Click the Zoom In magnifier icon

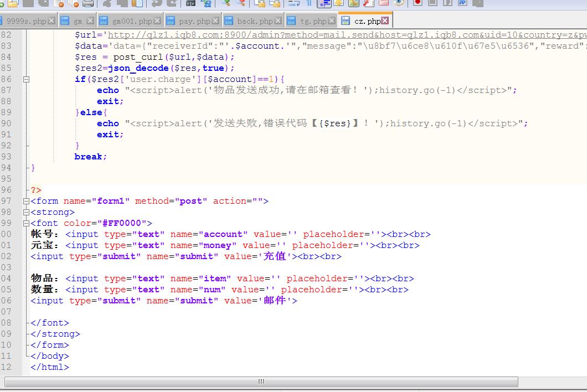(x=225, y=3)
